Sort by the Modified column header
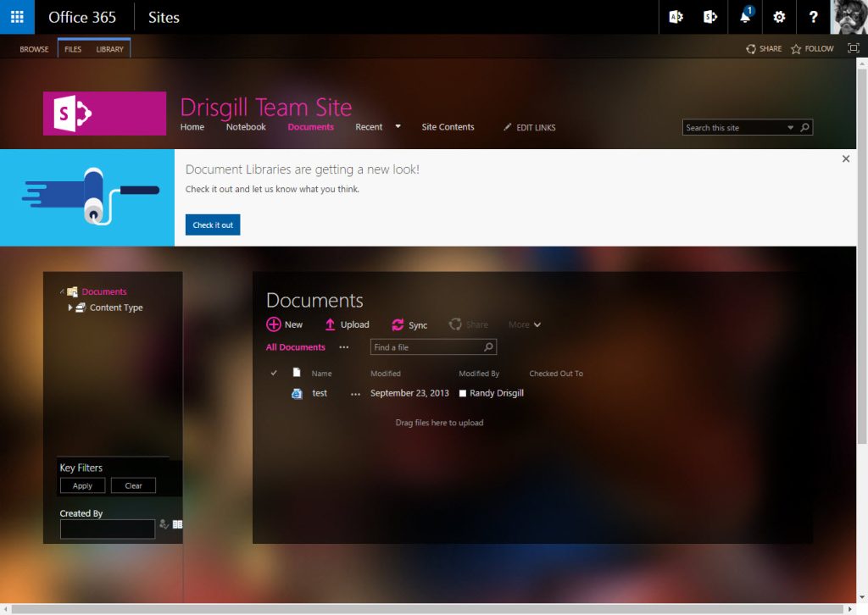 386,374
